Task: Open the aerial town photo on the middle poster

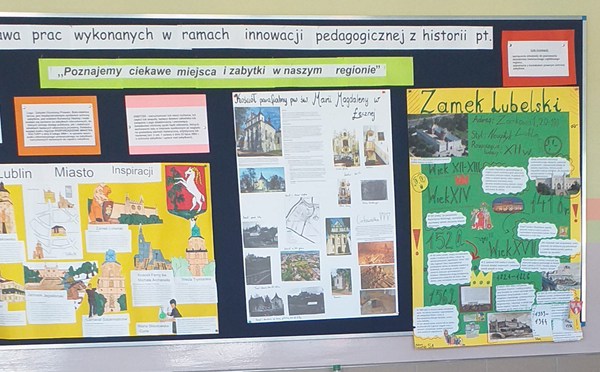Action: (x=300, y=265)
